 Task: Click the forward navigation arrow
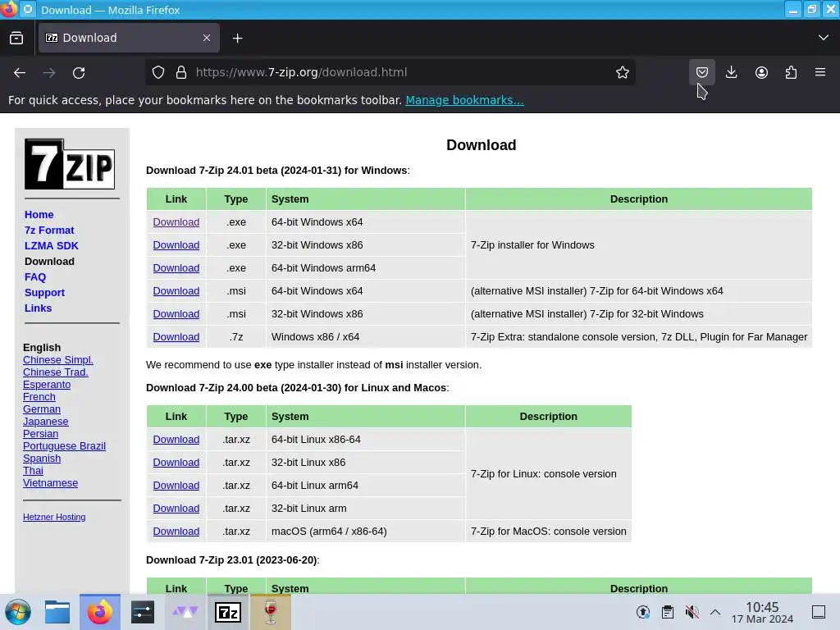pos(49,72)
